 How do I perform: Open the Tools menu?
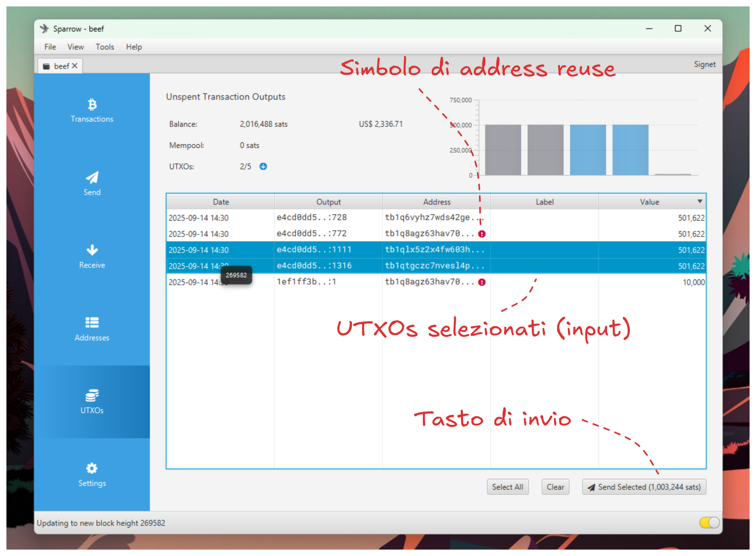click(105, 47)
